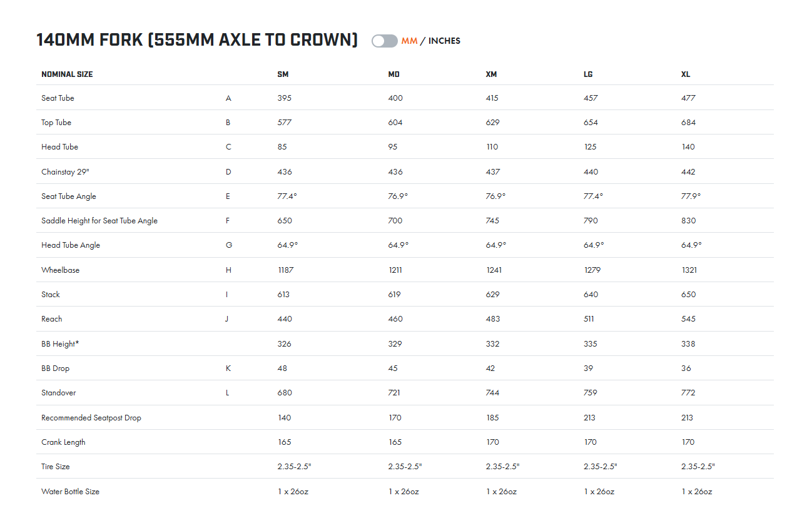Click the SM size column header
Viewport: 812px width, 518px height.
pos(283,74)
